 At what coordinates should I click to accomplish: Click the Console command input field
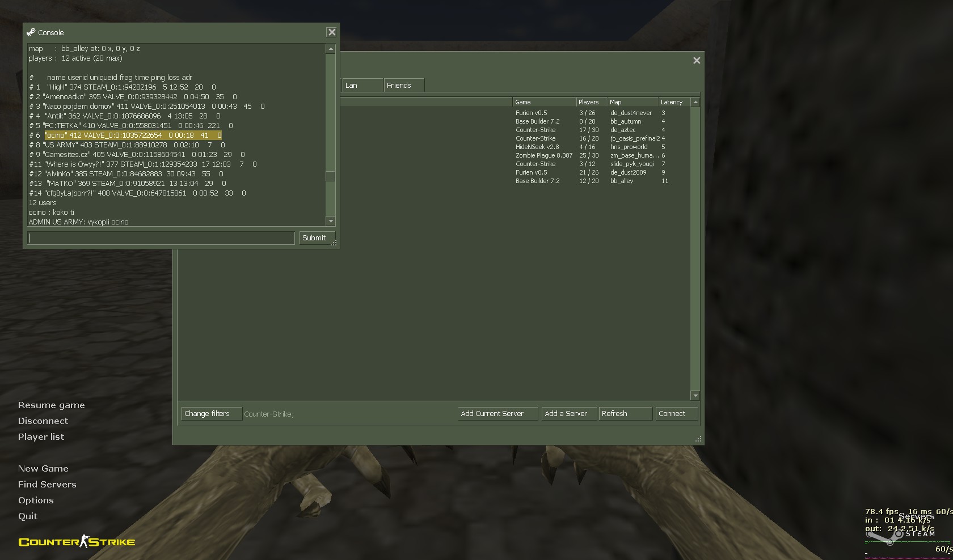click(x=161, y=238)
